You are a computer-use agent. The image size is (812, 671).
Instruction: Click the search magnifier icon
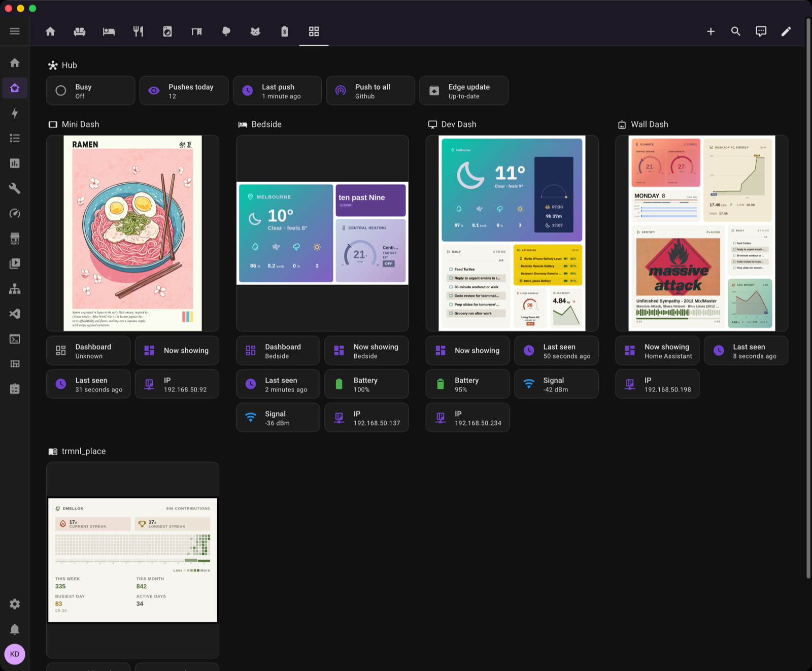click(x=736, y=31)
